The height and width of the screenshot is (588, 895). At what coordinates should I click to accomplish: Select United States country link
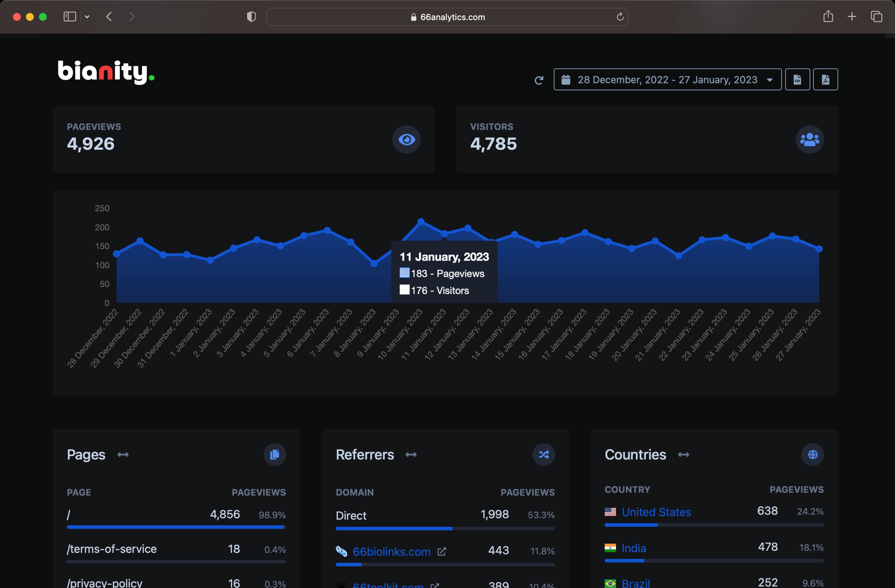(x=656, y=512)
